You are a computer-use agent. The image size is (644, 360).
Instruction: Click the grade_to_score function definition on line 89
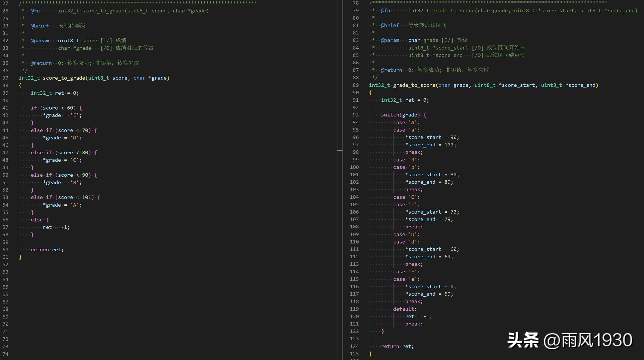point(484,85)
